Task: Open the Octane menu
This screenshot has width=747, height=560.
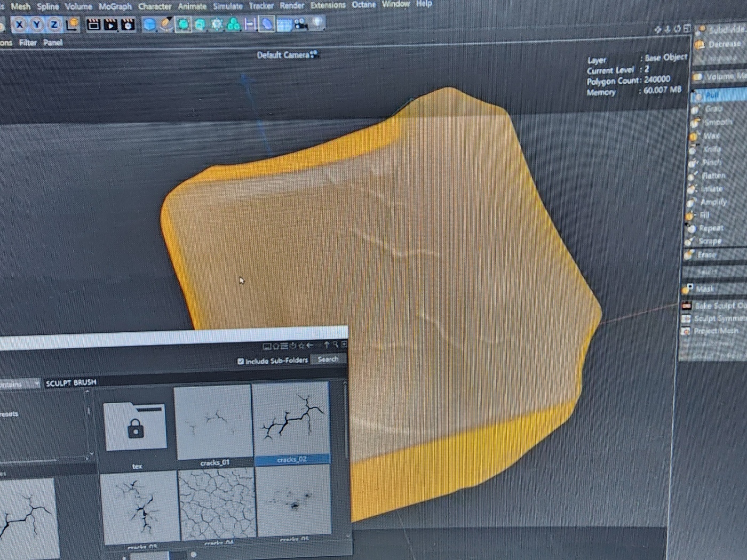Action: (x=364, y=5)
